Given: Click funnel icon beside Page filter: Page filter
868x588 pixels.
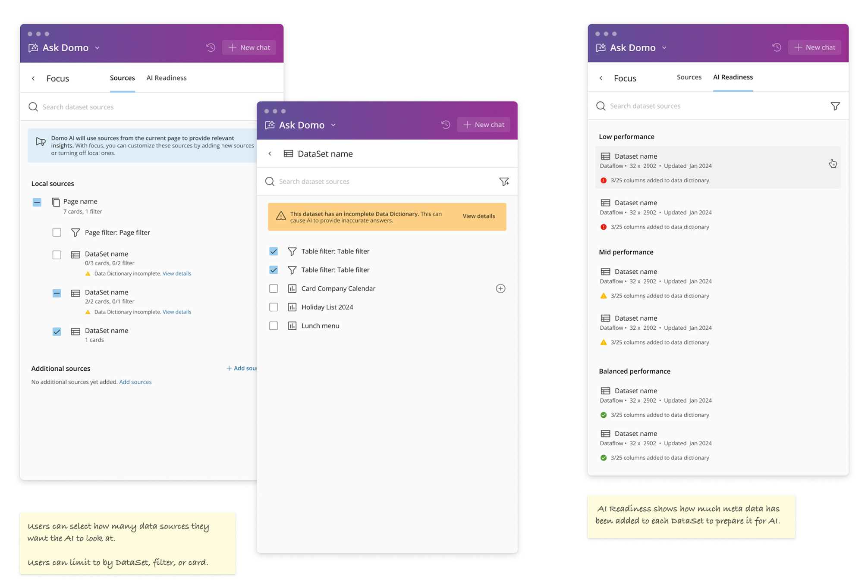Looking at the screenshot, I should (x=75, y=233).
